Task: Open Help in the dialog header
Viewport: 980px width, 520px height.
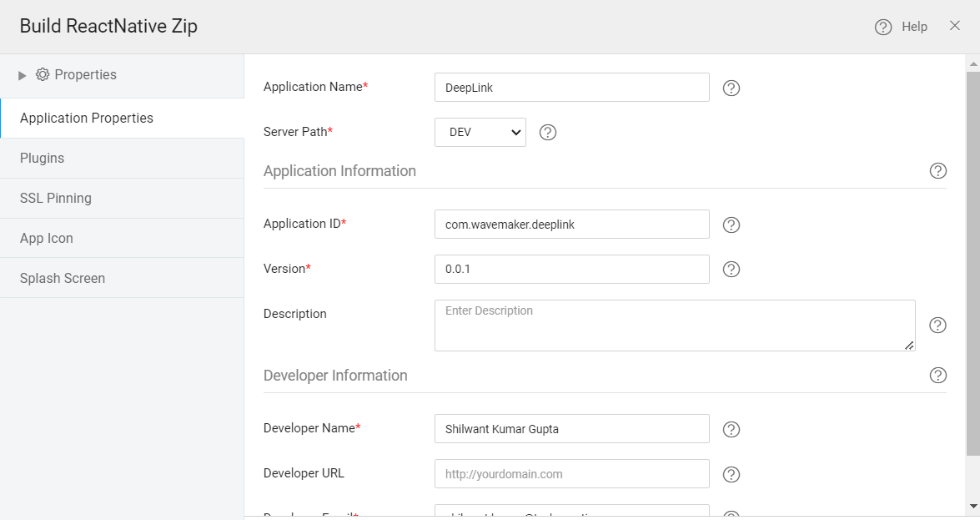Action: pos(902,27)
